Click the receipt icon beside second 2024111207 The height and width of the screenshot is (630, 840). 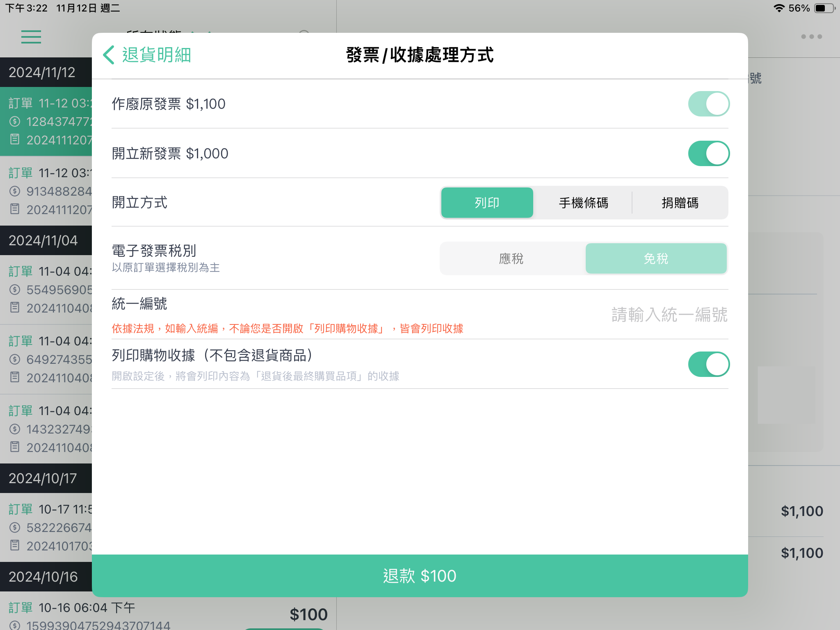15,209
